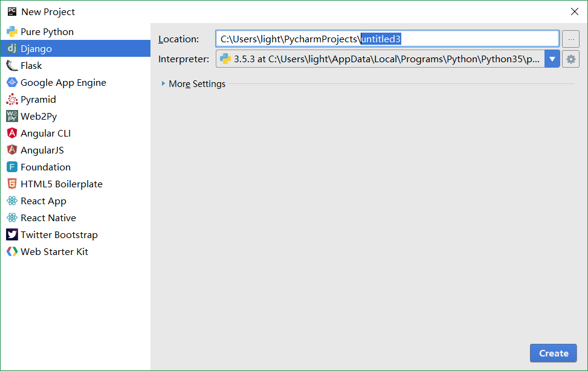Click More Settings label text
588x371 pixels.
point(197,83)
